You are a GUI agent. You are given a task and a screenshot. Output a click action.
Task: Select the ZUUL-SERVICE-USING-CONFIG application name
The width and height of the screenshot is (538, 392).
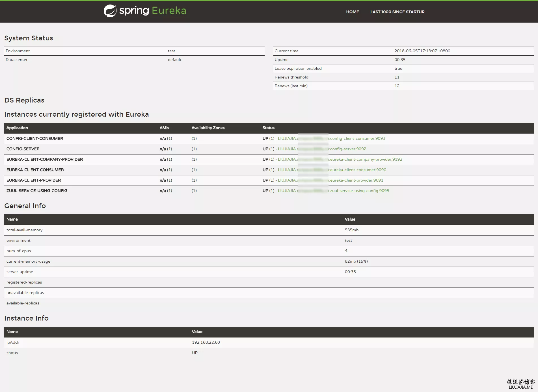tap(37, 191)
